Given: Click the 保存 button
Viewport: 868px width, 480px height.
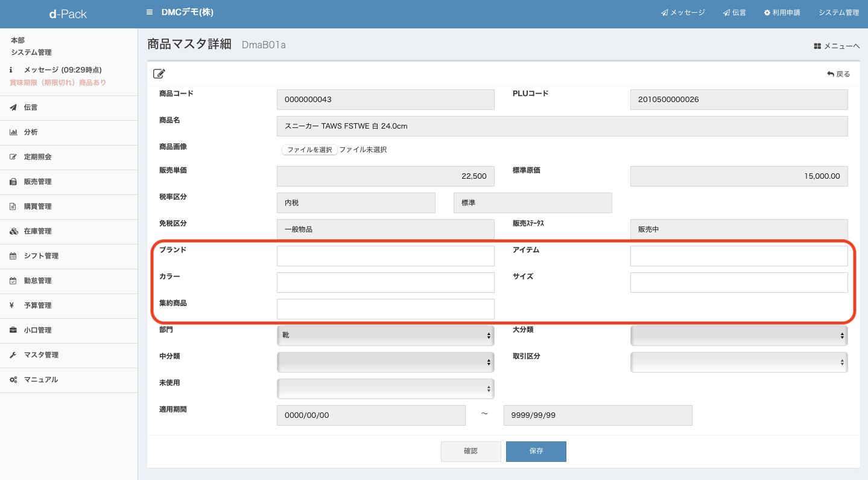Looking at the screenshot, I should tap(536, 452).
